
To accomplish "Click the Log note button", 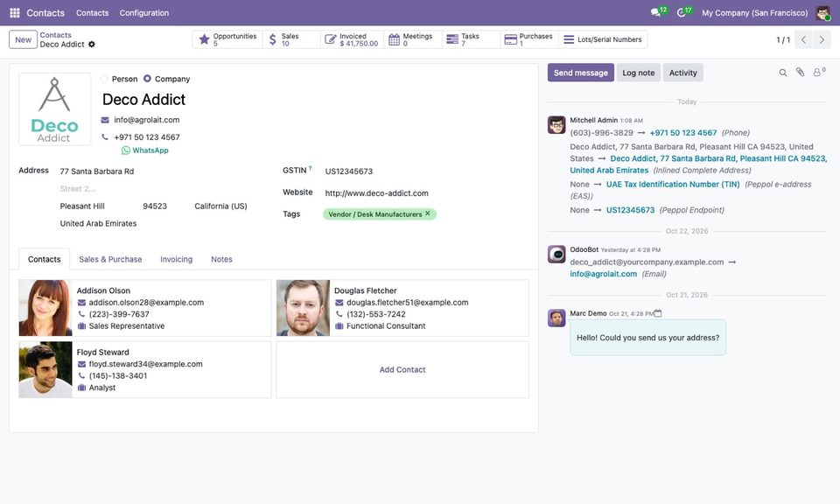I will point(638,73).
